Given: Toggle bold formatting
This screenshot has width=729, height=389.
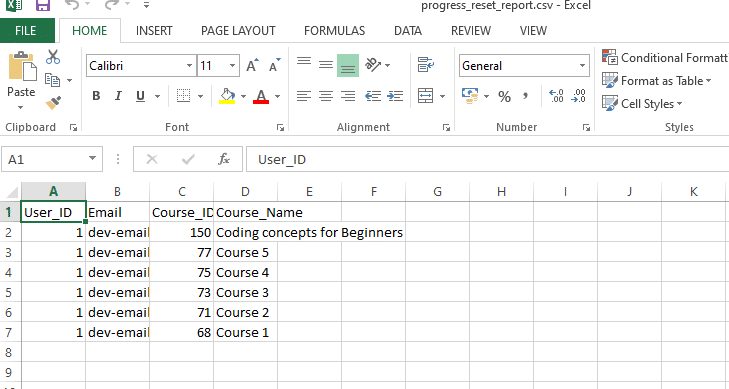Looking at the screenshot, I should (96, 96).
